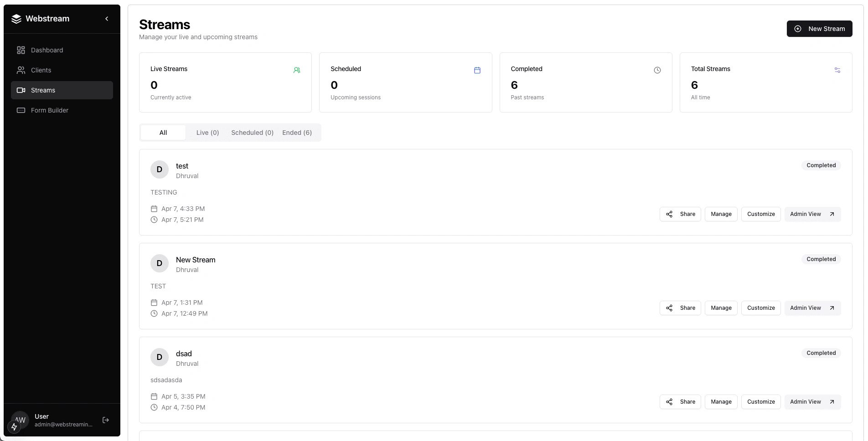Screen dimensions: 868x441
Task: Click the 'TESTING' description text
Action: 164,192
